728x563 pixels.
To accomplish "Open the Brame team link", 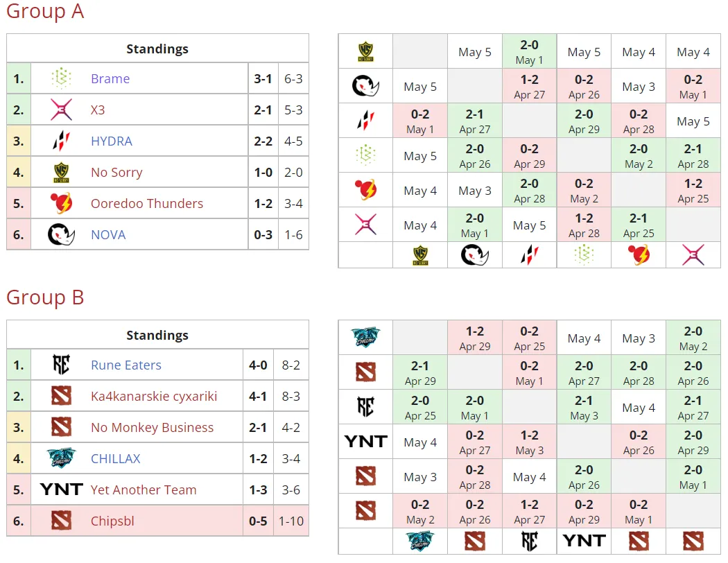I will click(110, 79).
